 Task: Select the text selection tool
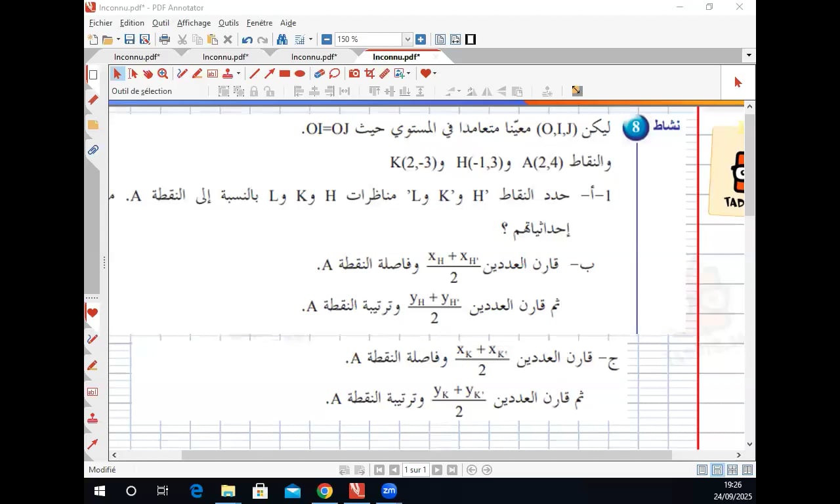(133, 73)
